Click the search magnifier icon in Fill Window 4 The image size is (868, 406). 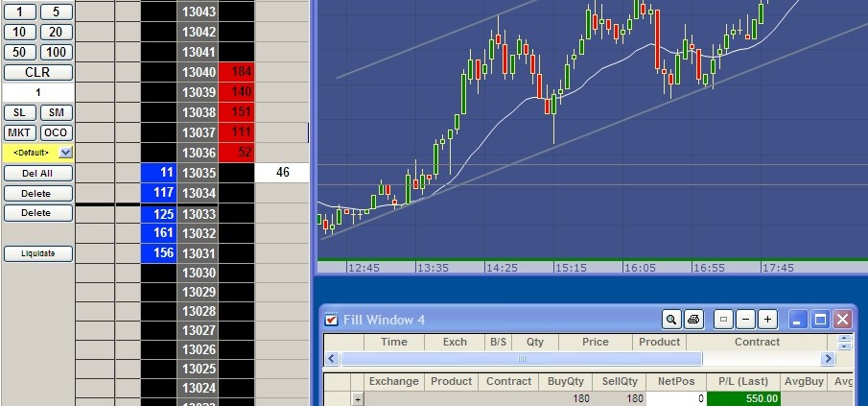(669, 320)
